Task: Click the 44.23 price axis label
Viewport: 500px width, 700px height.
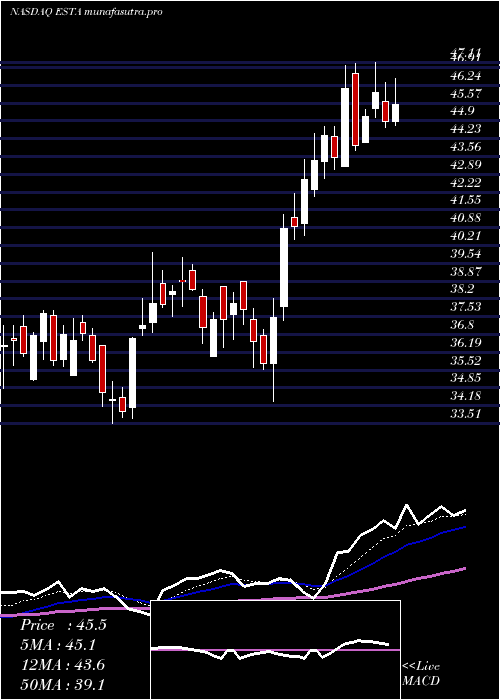Action: tap(466, 129)
